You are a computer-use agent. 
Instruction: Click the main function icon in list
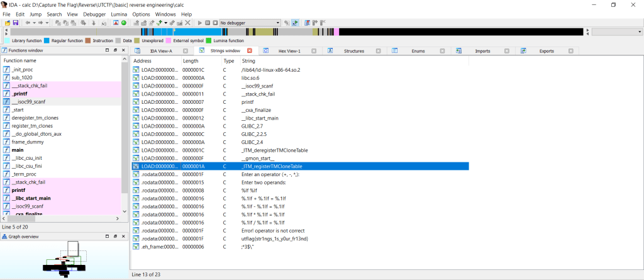pos(6,150)
